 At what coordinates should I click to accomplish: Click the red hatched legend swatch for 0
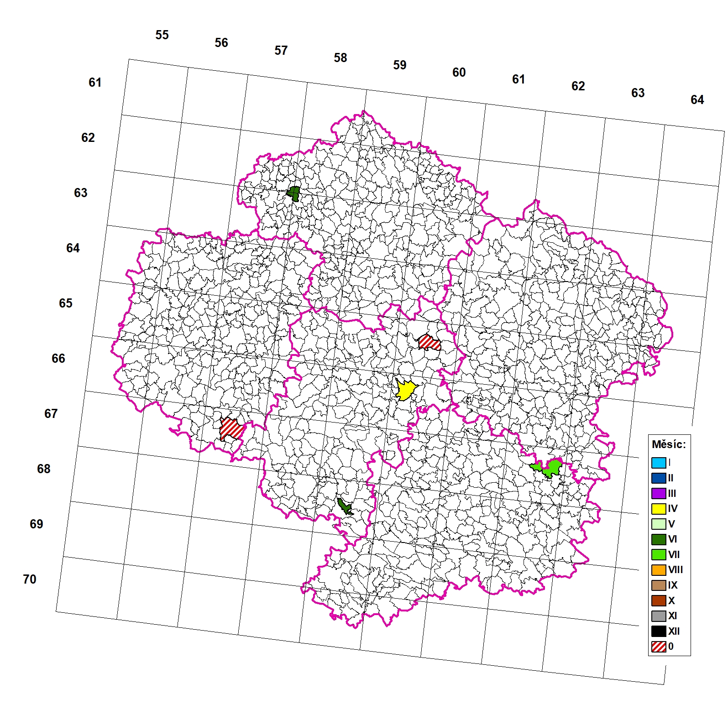(x=659, y=647)
